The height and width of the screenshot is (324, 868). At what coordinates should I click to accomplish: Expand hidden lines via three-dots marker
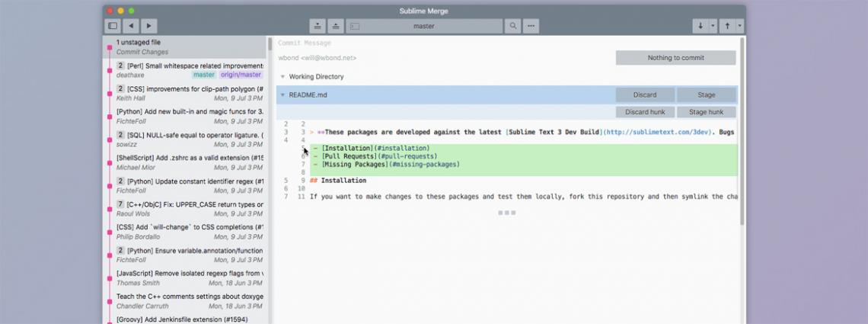[506, 213]
